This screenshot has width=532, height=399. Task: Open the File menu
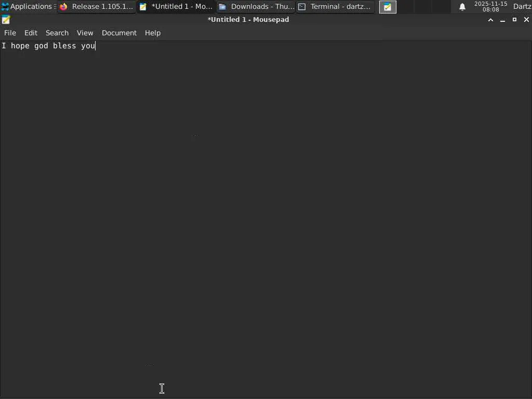pyautogui.click(x=10, y=33)
